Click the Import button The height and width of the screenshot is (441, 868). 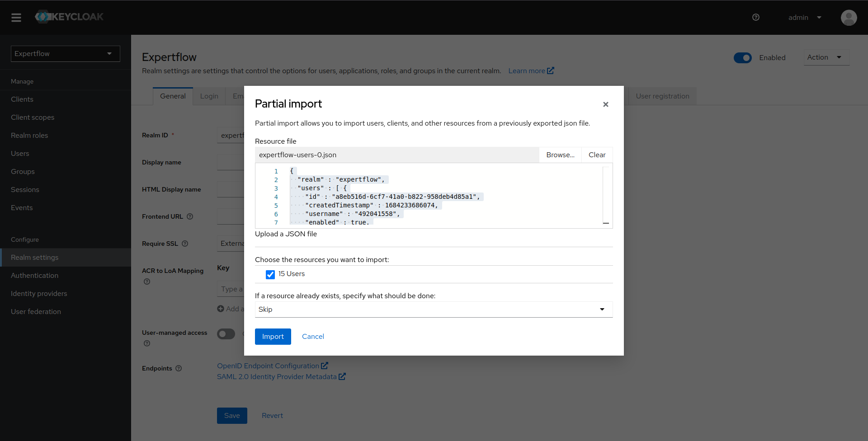[273, 336]
